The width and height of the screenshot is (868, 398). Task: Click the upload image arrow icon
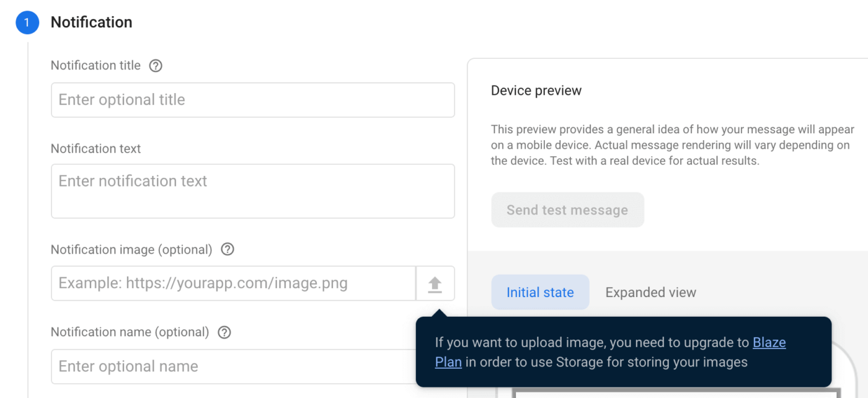pos(435,284)
